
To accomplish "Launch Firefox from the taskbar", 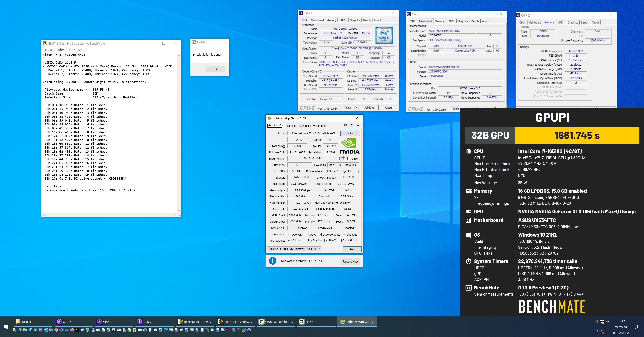I will (72, 330).
